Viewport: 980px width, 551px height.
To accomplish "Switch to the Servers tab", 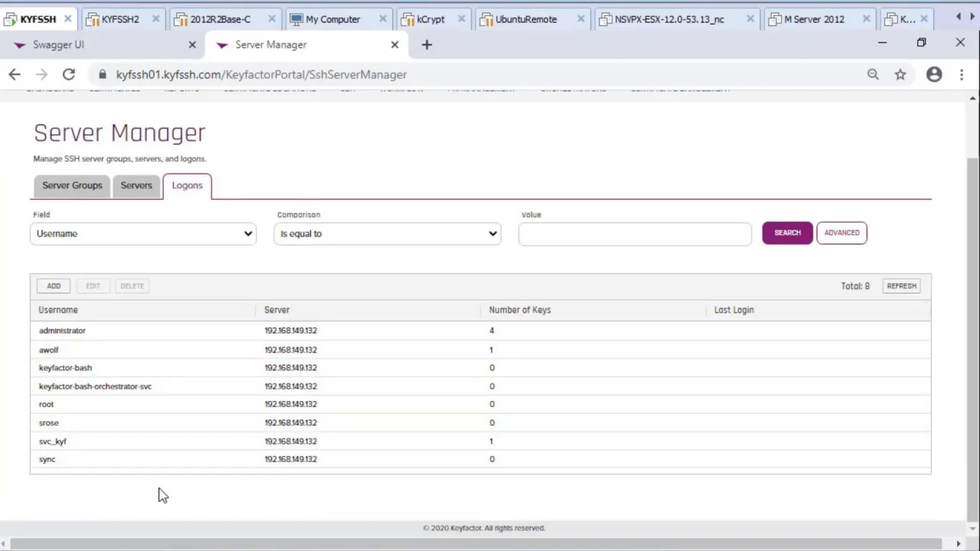I will click(136, 185).
